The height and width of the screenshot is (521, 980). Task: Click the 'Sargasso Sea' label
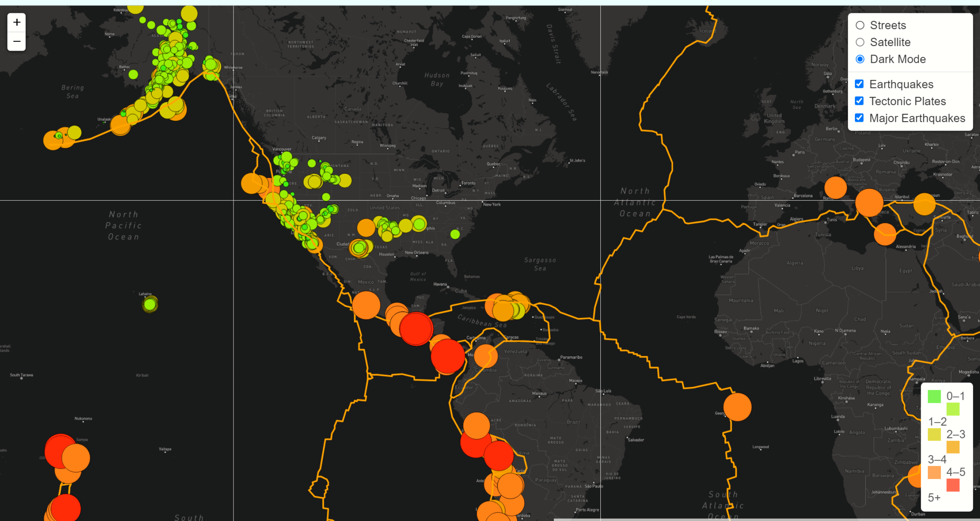coord(540,264)
